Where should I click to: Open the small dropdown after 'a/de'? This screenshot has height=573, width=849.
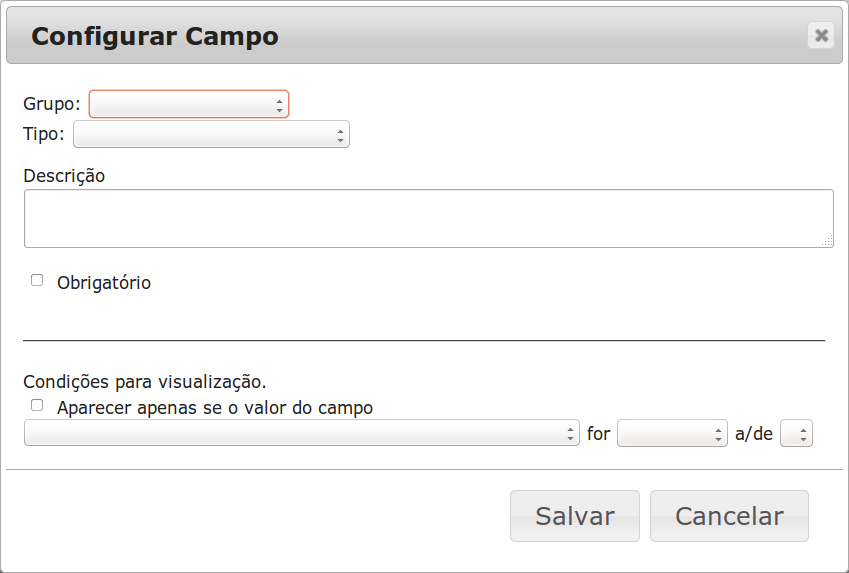pos(798,434)
